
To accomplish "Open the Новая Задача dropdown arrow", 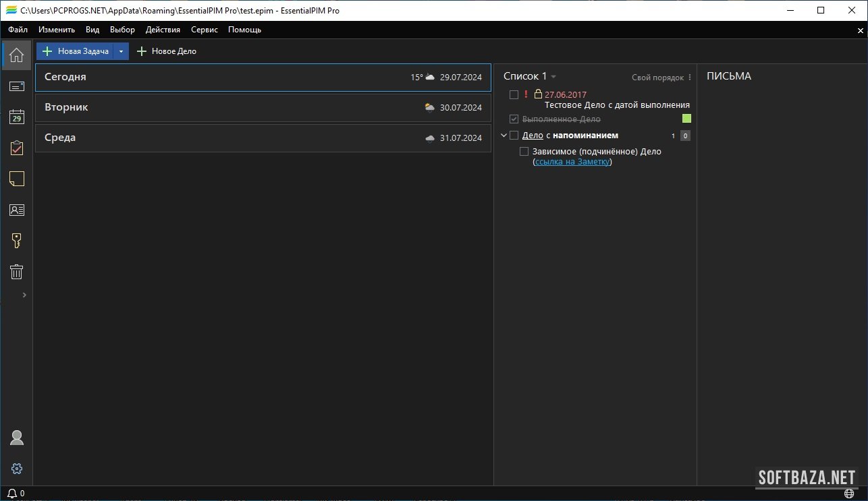I will pyautogui.click(x=121, y=51).
